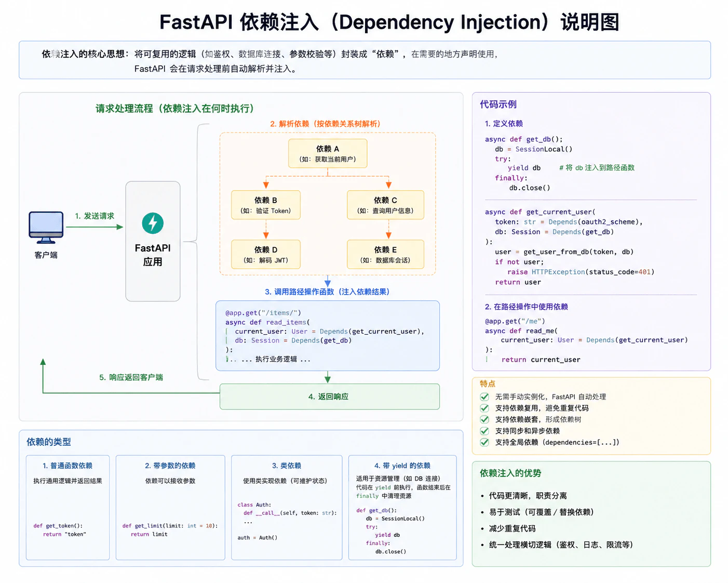Click the @app.get("/items/") decorator line
Image resolution: width=728 pixels, height=583 pixels.
coord(263,313)
